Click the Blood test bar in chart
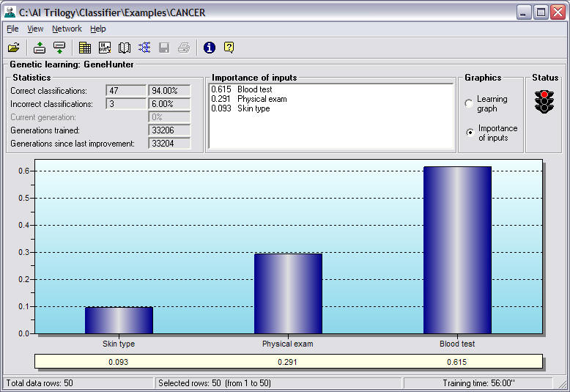This screenshot has height=392, width=570. click(x=457, y=250)
